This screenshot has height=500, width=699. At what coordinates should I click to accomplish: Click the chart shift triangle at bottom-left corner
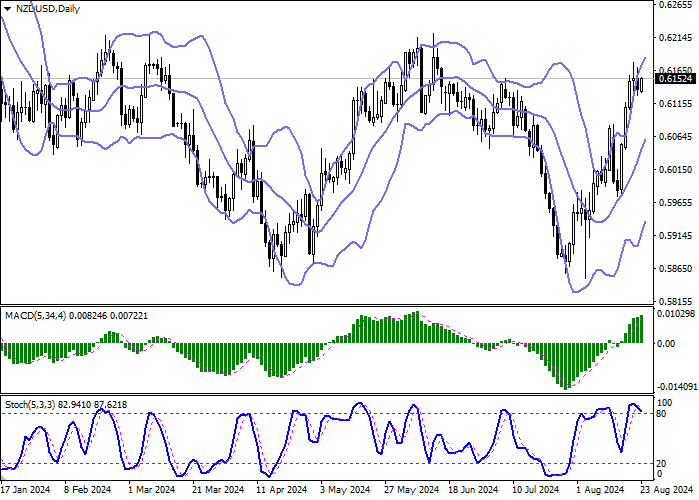(x=3, y=477)
